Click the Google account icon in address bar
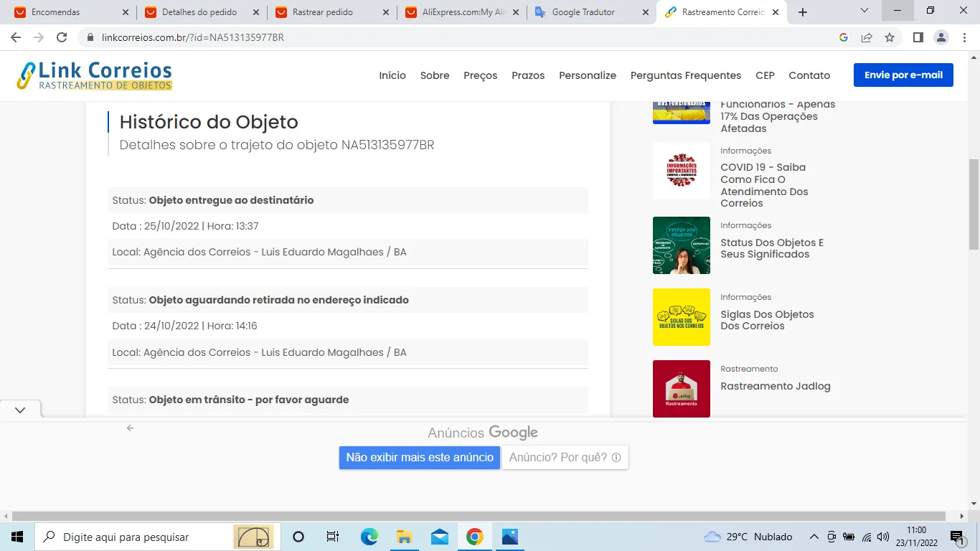980x551 pixels. pyautogui.click(x=844, y=37)
